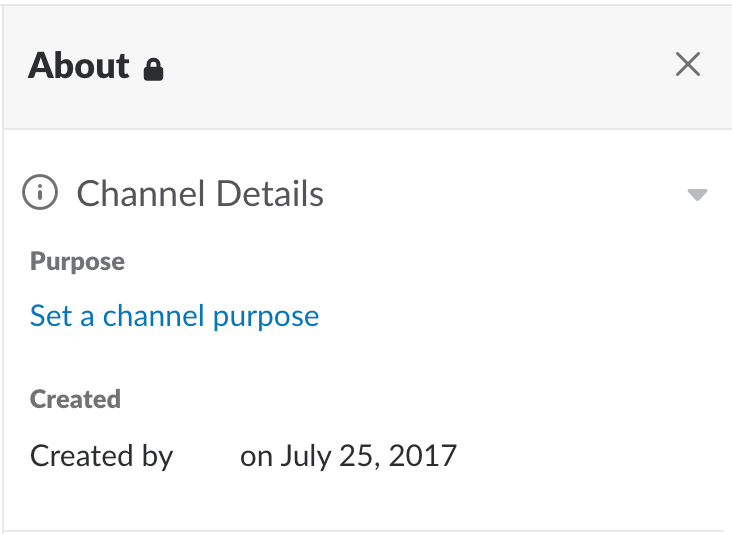Click the July 25, 2017 creation date
Image resolution: width=732 pixels, height=534 pixels.
pos(368,457)
